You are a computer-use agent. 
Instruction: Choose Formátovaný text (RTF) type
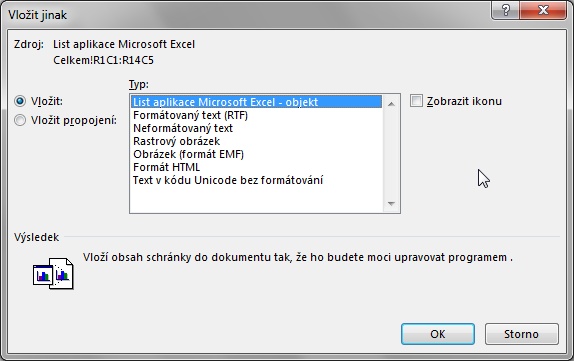point(190,115)
